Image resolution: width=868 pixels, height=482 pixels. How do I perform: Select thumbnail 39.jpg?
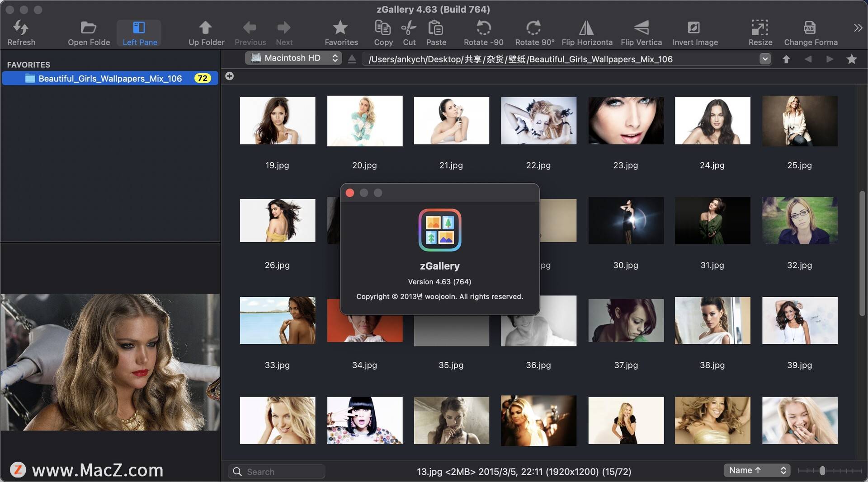click(x=800, y=320)
